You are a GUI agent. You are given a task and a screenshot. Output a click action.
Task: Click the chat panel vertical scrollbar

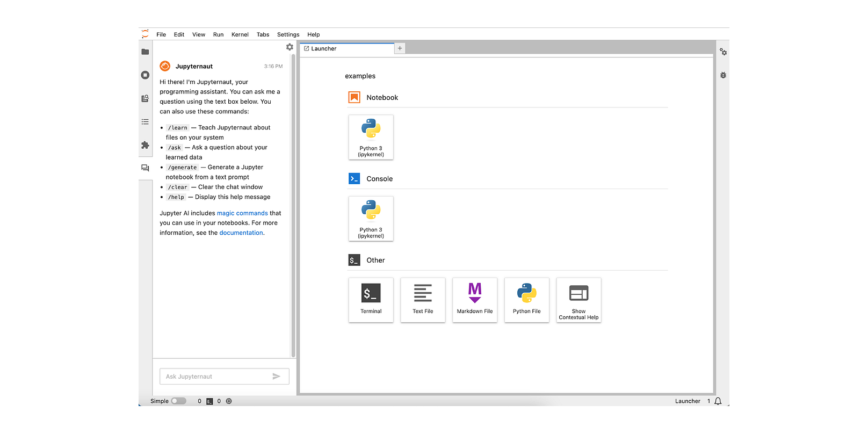tap(293, 206)
